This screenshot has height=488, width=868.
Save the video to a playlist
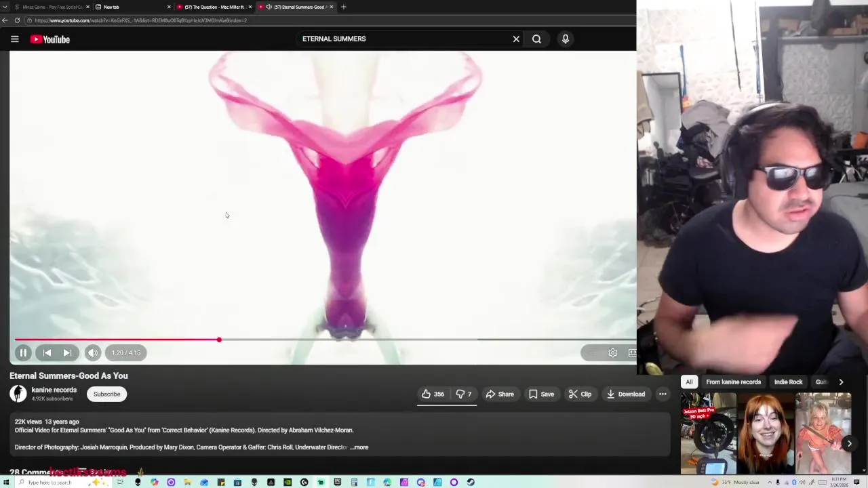click(542, 394)
